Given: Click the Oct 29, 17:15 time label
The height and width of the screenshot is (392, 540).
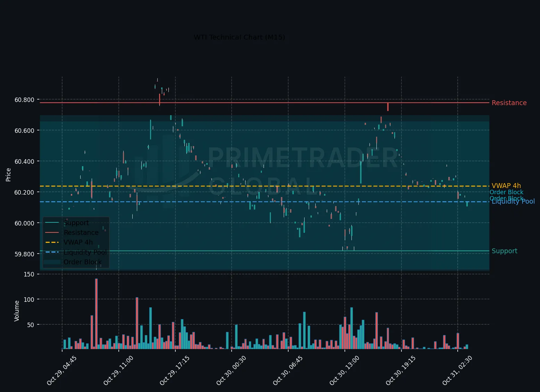Looking at the screenshot, I should pyautogui.click(x=174, y=370).
